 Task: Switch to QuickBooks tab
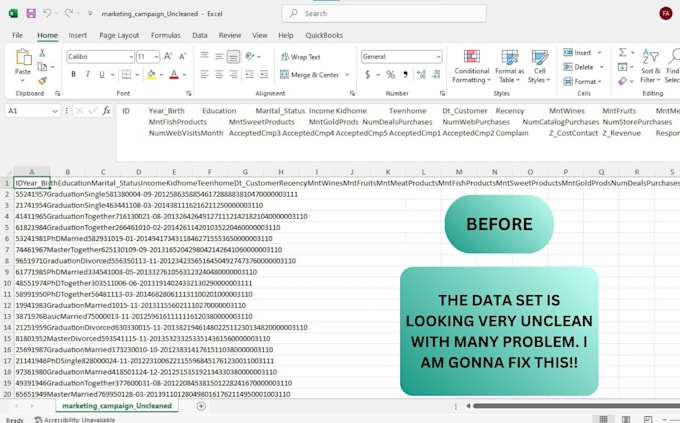324,35
